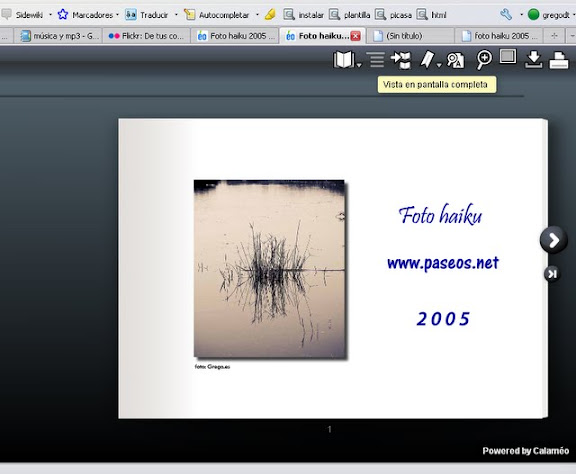The image size is (576, 474).
Task: Click the Traducir toolbar button
Action: coord(147,15)
